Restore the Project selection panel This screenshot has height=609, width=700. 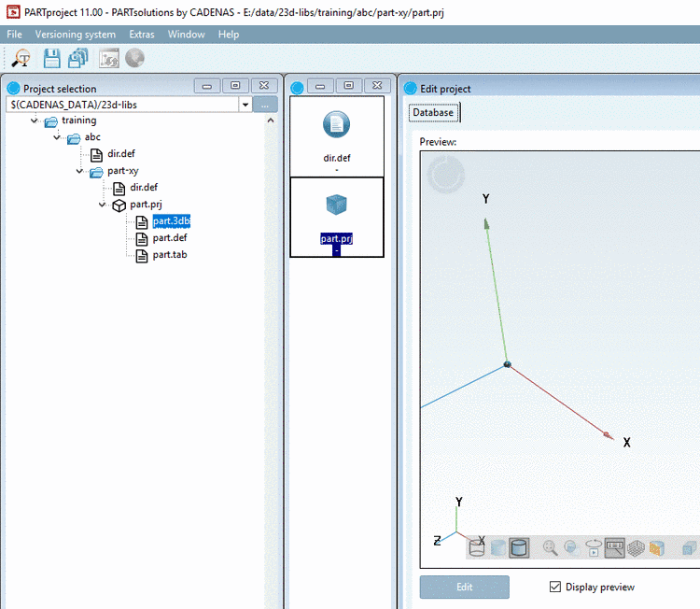(x=235, y=86)
